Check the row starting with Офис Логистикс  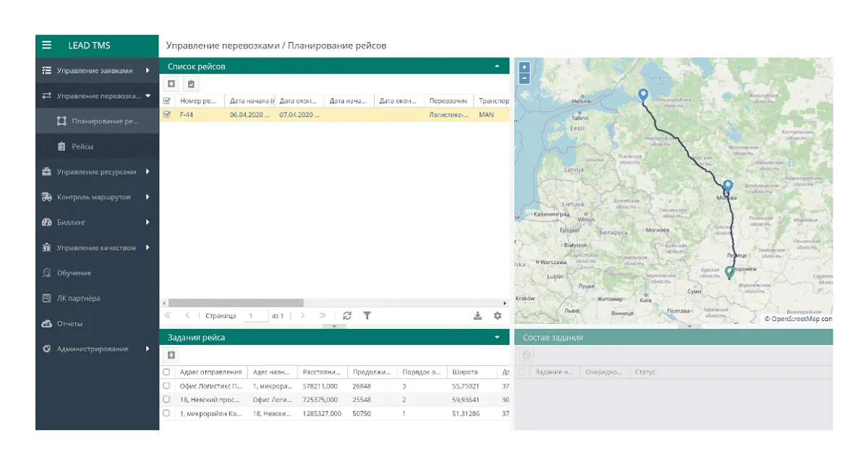pos(169,387)
